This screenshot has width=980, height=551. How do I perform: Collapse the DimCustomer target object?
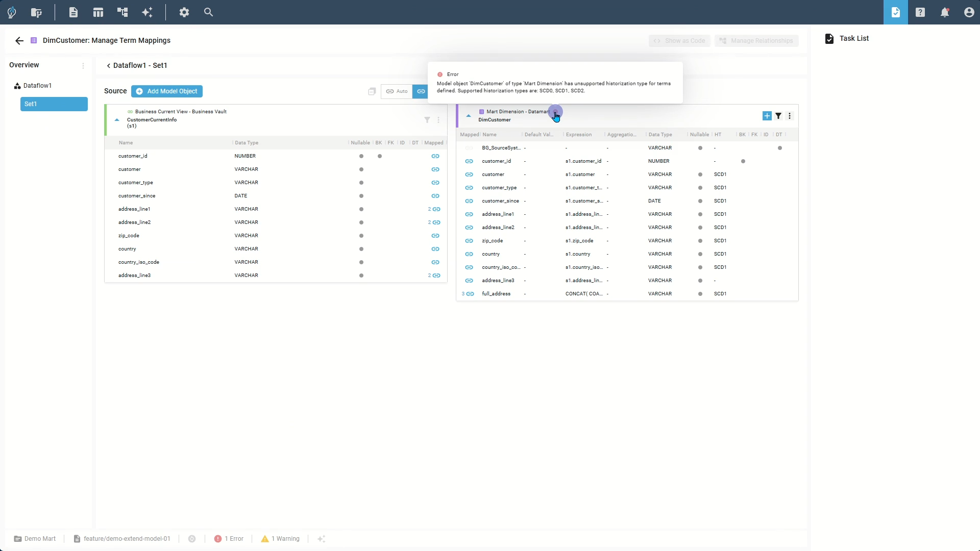tap(469, 116)
